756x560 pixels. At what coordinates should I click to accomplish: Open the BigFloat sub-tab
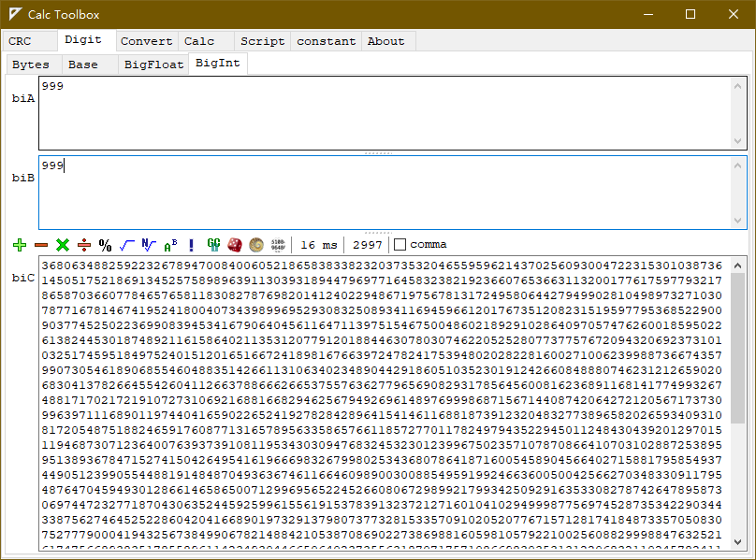pyautogui.click(x=153, y=65)
